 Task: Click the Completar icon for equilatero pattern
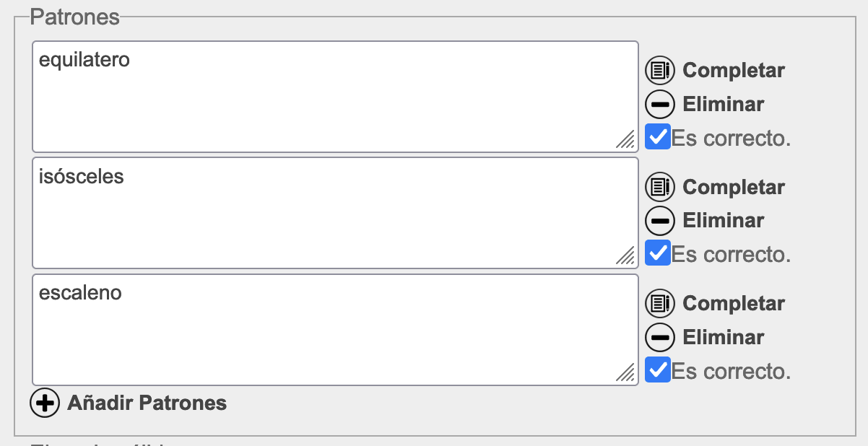659,71
